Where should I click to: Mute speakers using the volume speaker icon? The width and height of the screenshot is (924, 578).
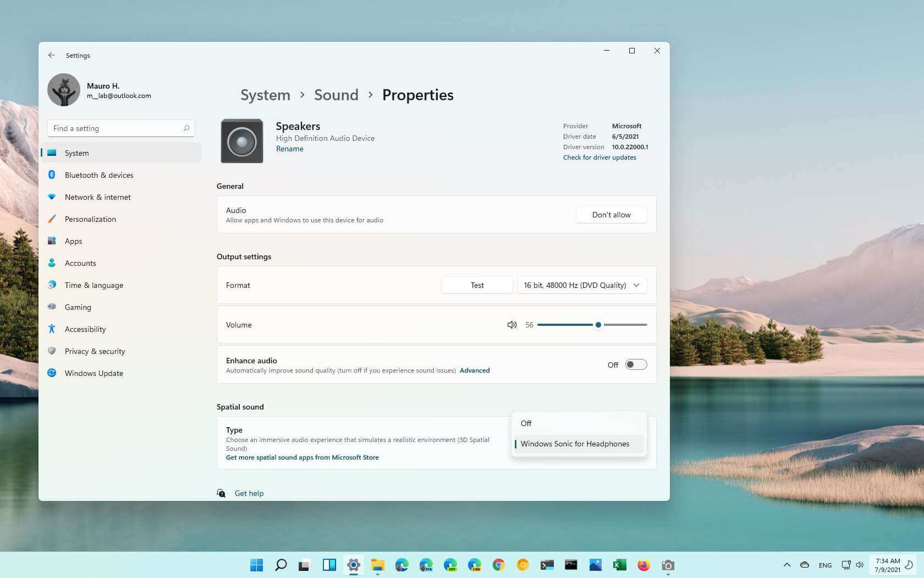pos(512,325)
